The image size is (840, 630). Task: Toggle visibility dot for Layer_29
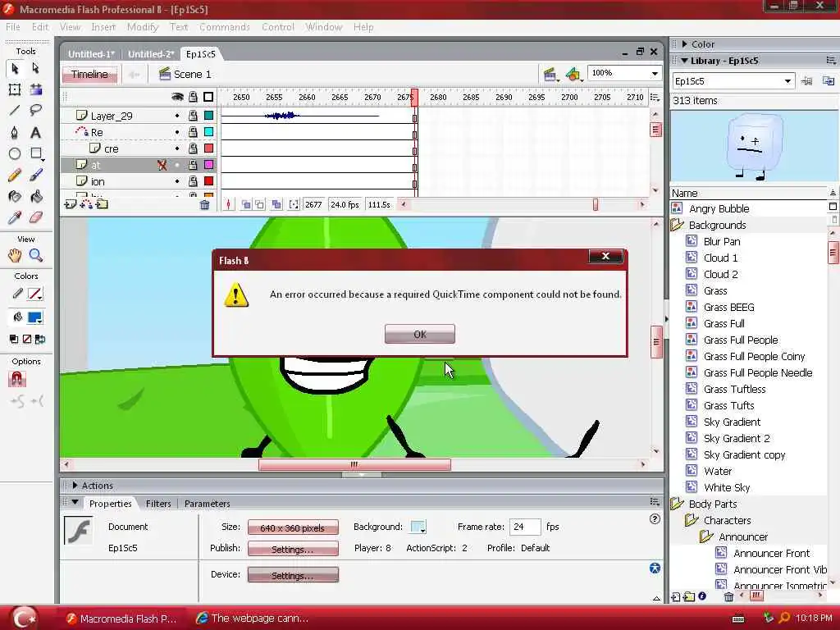point(177,116)
